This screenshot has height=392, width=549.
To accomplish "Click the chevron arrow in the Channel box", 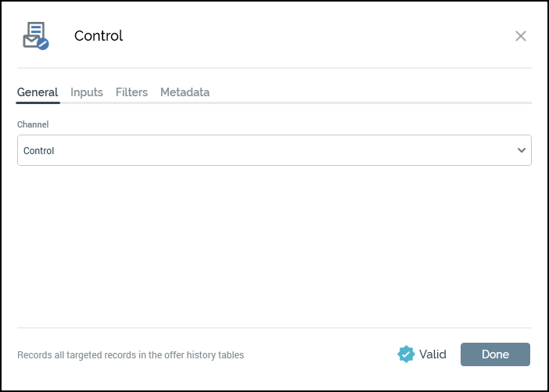I will pyautogui.click(x=522, y=150).
